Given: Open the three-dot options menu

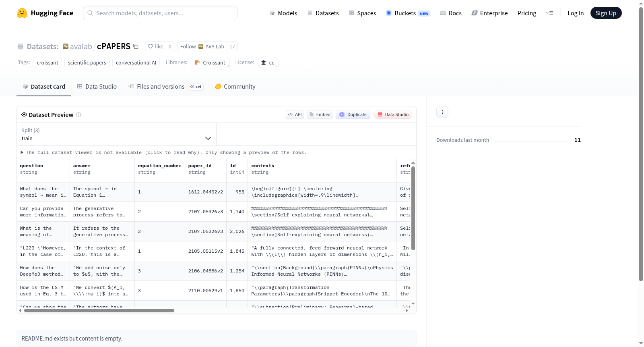Looking at the screenshot, I should (x=442, y=112).
